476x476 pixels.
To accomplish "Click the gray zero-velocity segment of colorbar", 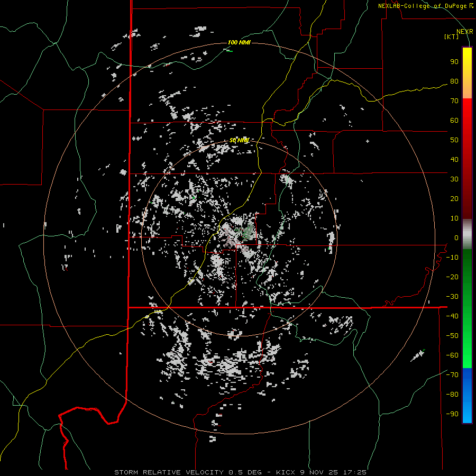I will tap(467, 234).
